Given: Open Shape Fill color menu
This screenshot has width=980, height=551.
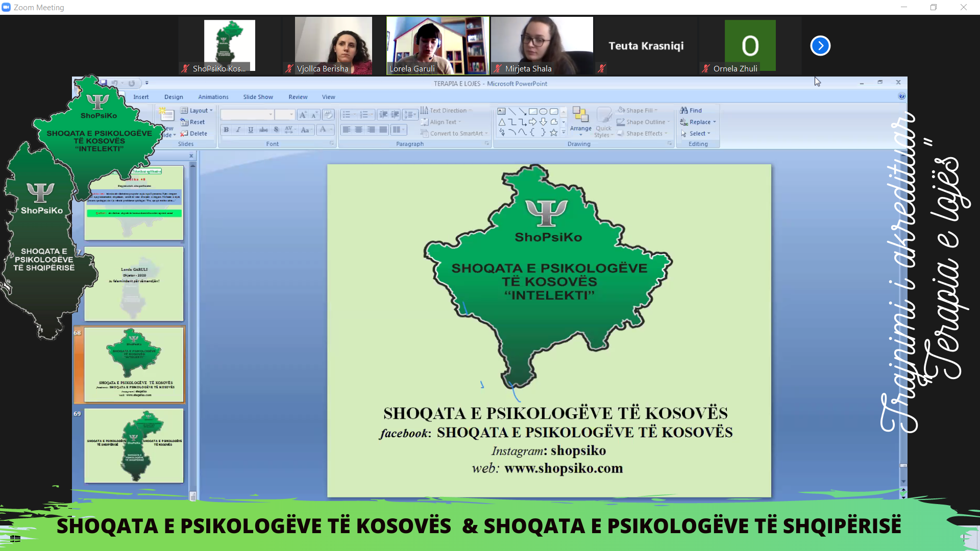Looking at the screenshot, I should coord(638,110).
